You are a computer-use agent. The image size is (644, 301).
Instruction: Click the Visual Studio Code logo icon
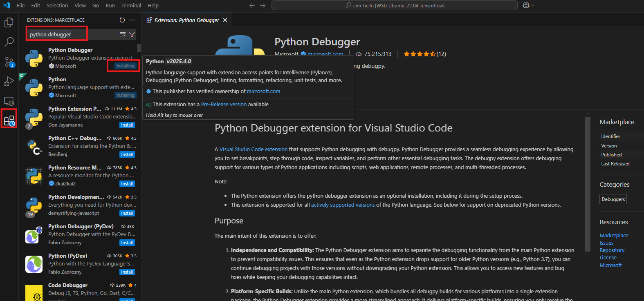point(7,6)
